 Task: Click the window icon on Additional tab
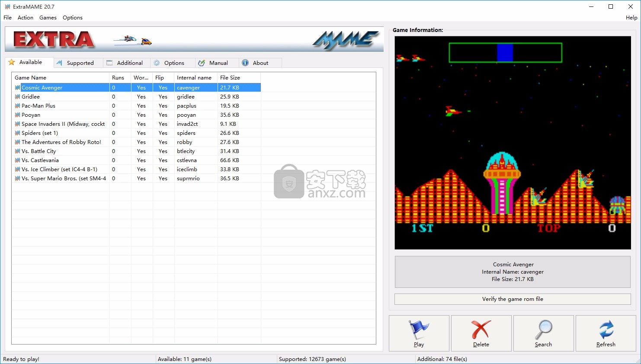coord(109,63)
